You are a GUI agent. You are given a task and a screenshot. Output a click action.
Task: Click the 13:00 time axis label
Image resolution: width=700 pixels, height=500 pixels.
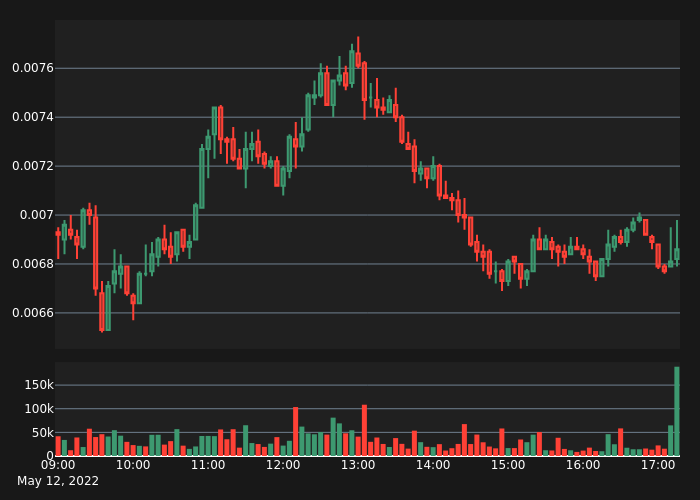358,465
